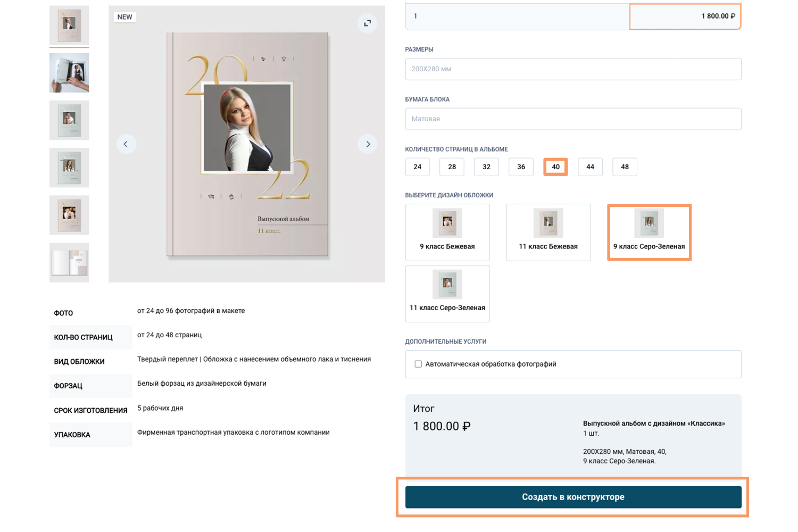Show the next product image
Viewport: 798px width, 532px height.
368,144
